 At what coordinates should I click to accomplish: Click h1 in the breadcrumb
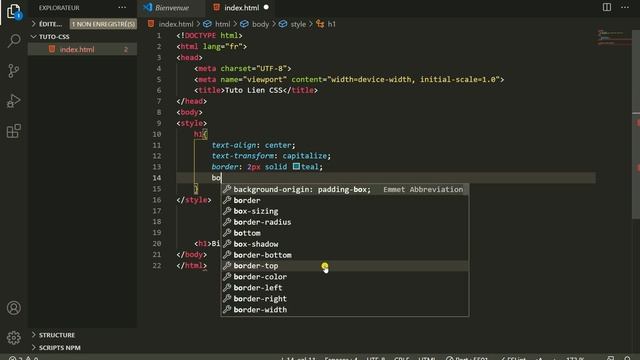coord(331,24)
